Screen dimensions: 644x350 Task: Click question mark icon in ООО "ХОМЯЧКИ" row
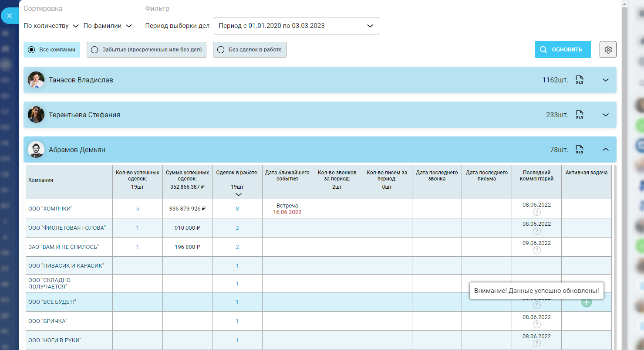point(536,212)
